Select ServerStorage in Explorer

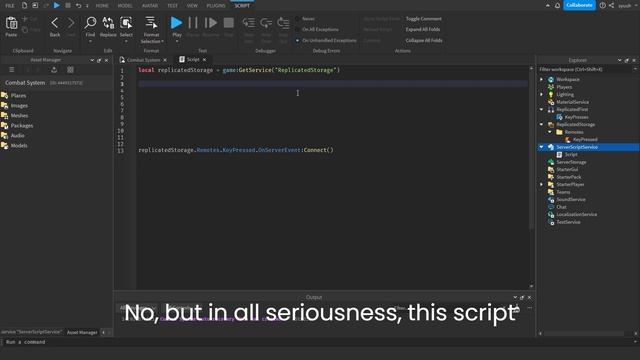point(571,162)
